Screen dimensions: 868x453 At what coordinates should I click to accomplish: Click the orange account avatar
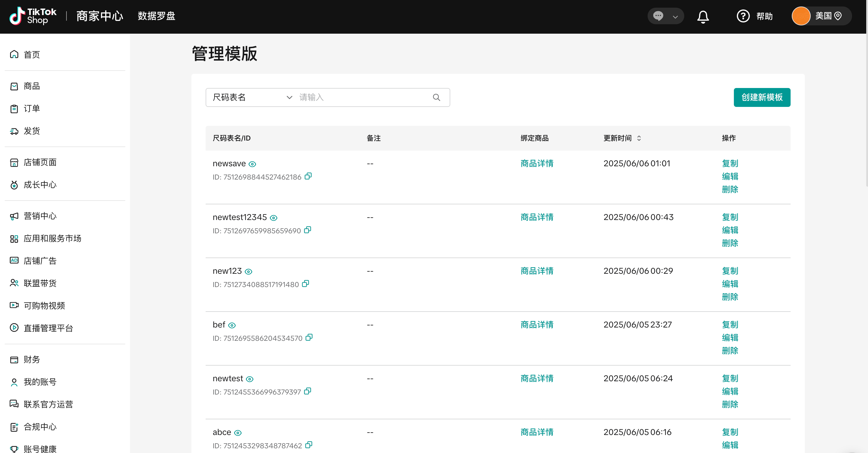click(x=801, y=16)
